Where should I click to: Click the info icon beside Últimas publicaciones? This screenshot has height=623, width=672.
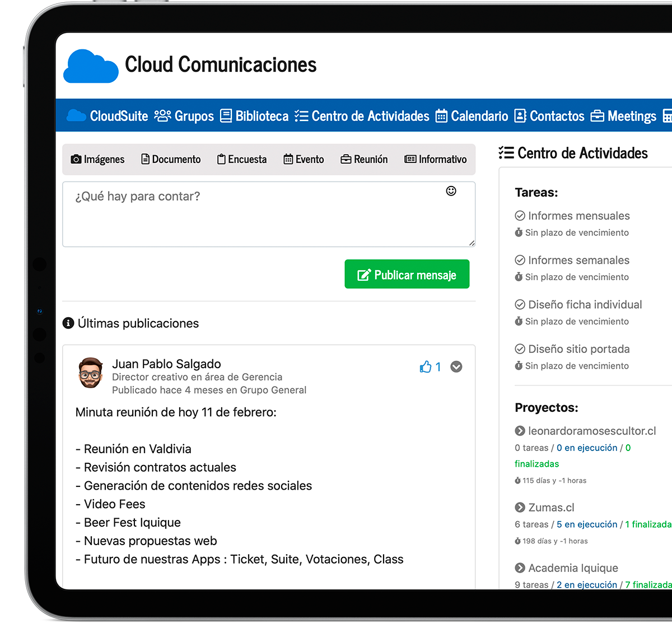pos(68,323)
